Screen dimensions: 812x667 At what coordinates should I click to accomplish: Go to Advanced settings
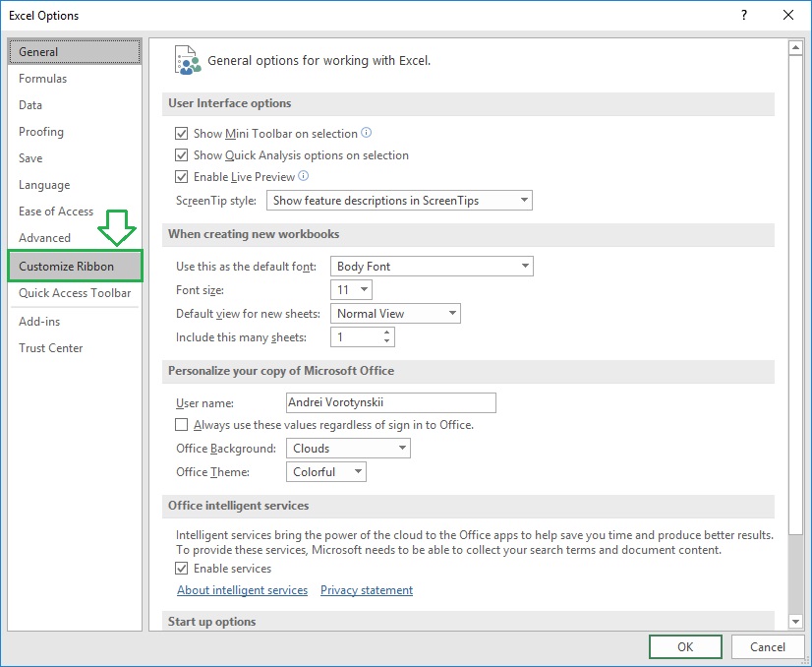coord(75,238)
